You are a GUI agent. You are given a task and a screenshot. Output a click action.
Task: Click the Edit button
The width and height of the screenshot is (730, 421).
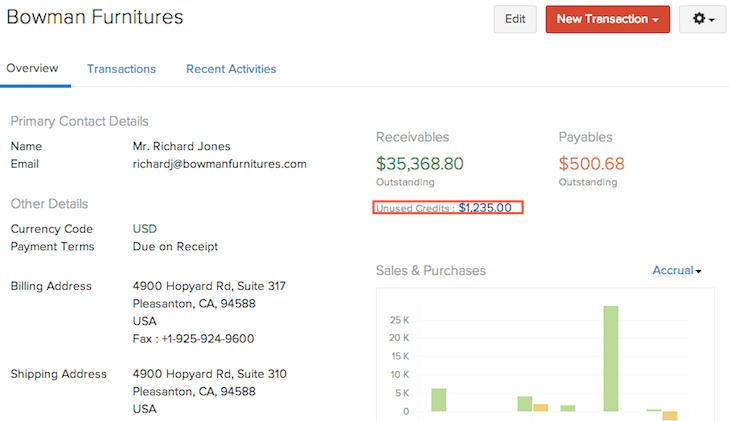515,19
